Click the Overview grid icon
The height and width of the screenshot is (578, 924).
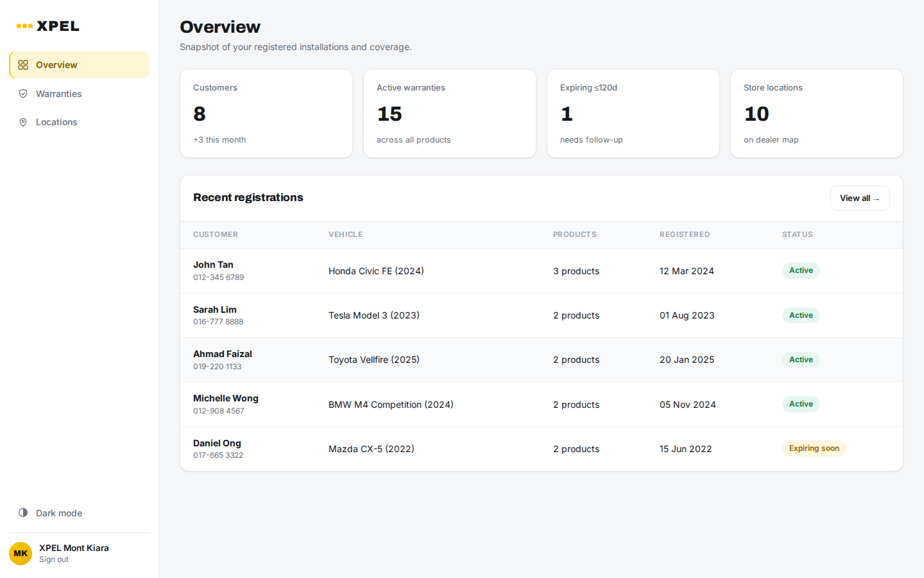point(23,65)
